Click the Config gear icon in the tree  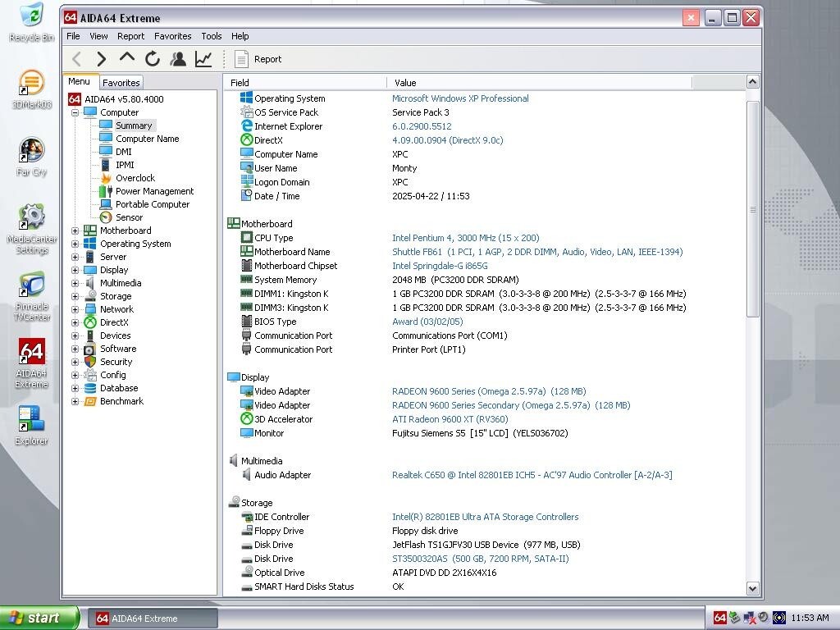click(90, 375)
